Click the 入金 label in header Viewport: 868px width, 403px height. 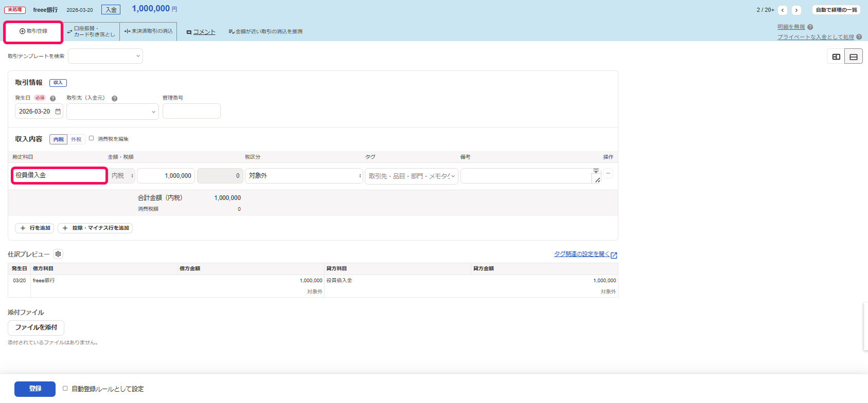tap(111, 10)
